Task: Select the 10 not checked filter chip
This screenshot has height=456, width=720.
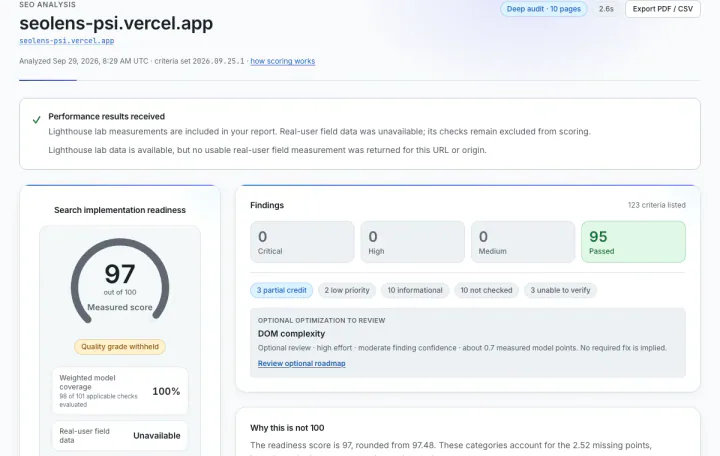Action: tap(486, 290)
